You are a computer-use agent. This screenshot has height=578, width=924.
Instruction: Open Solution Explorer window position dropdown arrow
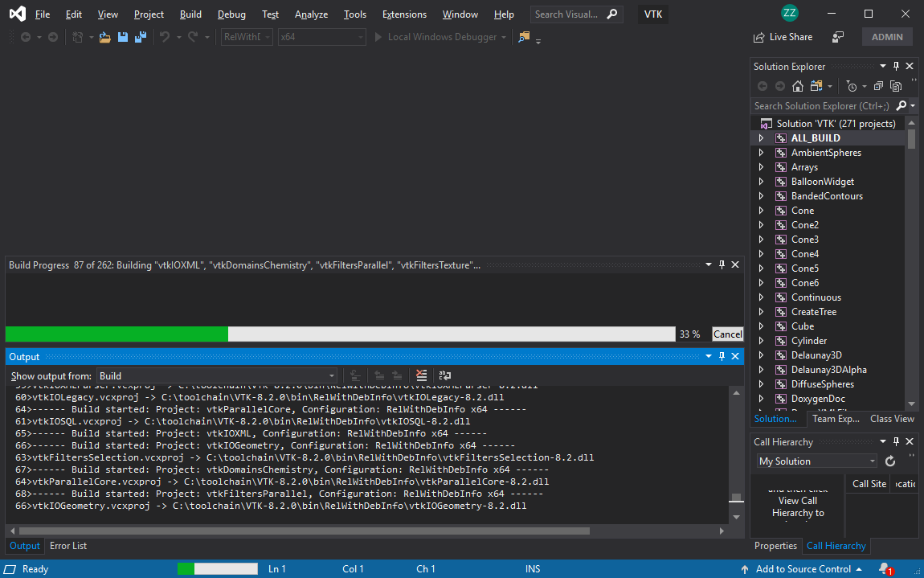[x=883, y=66]
